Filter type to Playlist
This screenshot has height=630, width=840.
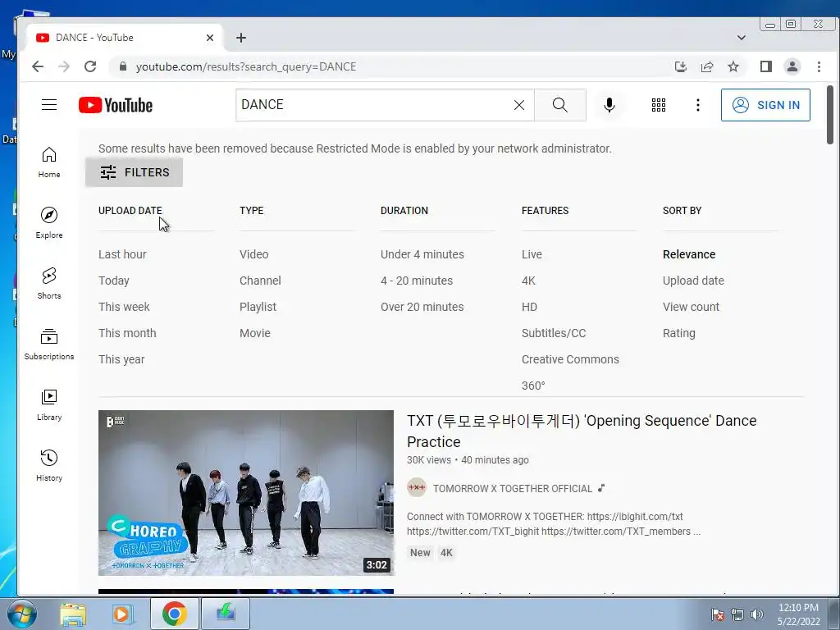pyautogui.click(x=258, y=307)
